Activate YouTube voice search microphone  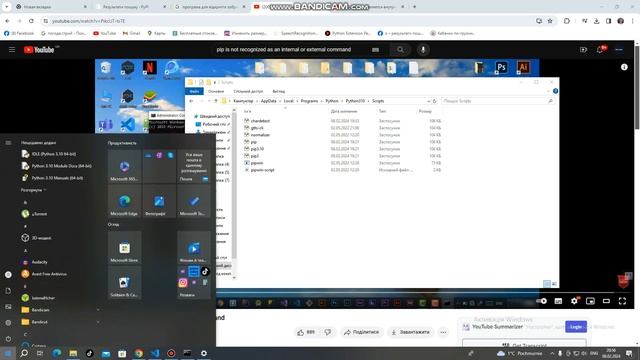click(x=423, y=49)
